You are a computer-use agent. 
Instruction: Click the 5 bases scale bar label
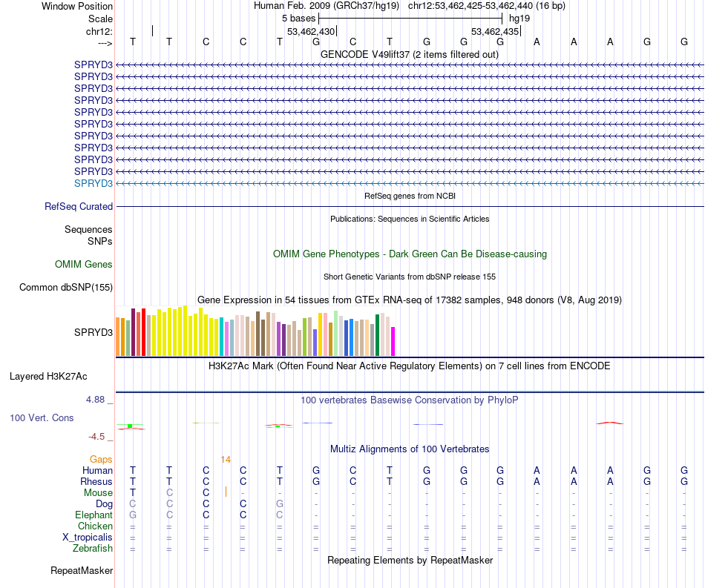point(298,19)
